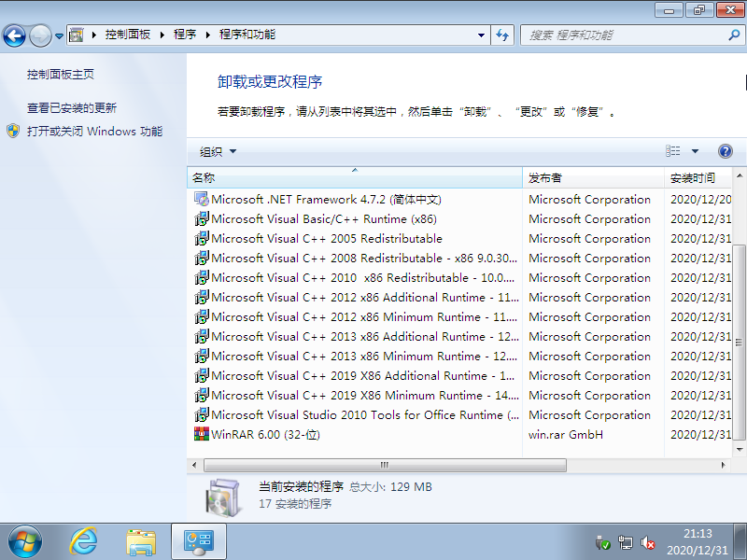Click icon of 2013 x86 Minimum Runtime

[x=202, y=356]
